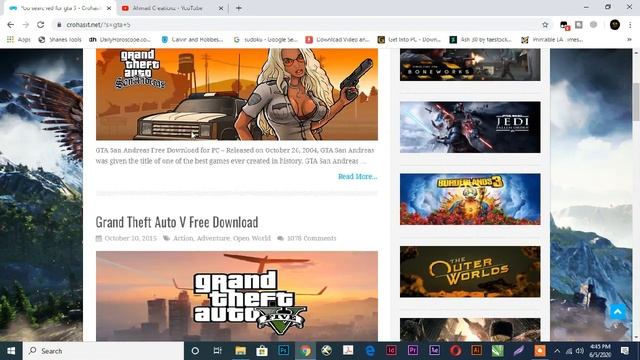640x360 pixels.
Task: Open the Chrome three-dot menu
Action: pos(630,25)
